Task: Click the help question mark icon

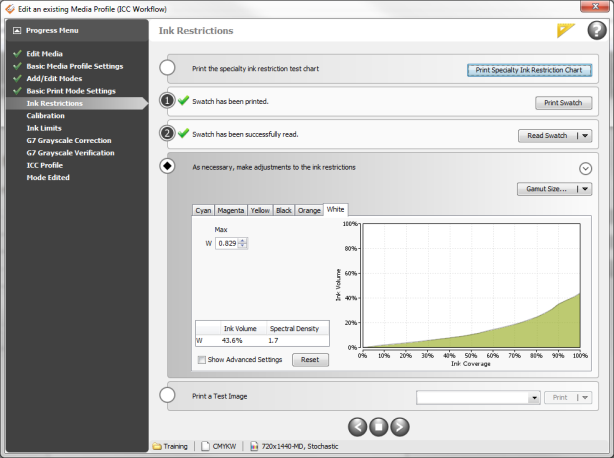Action: pos(597,30)
